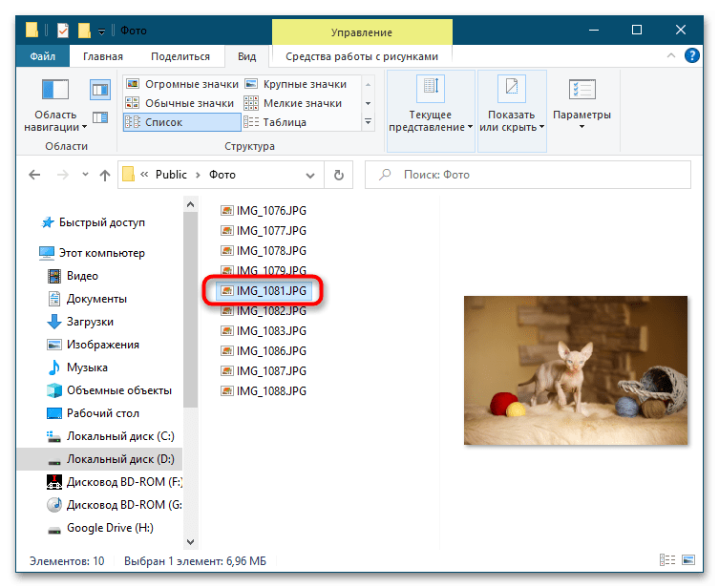
Task: Click Фото in the address path
Action: pyautogui.click(x=222, y=175)
